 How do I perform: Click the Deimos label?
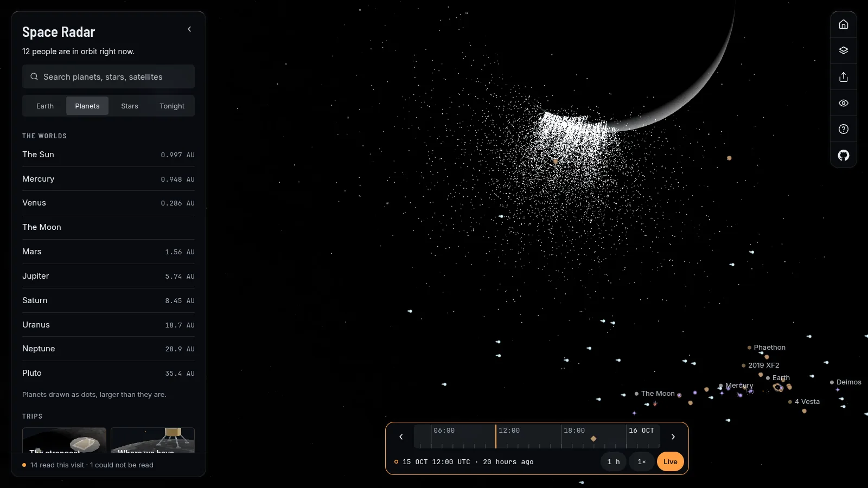click(x=848, y=382)
